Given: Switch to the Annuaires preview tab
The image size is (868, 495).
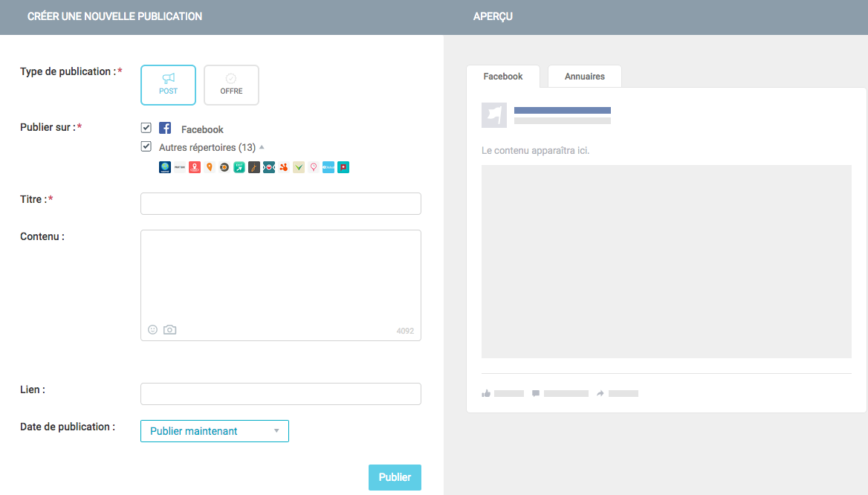Looking at the screenshot, I should (584, 76).
